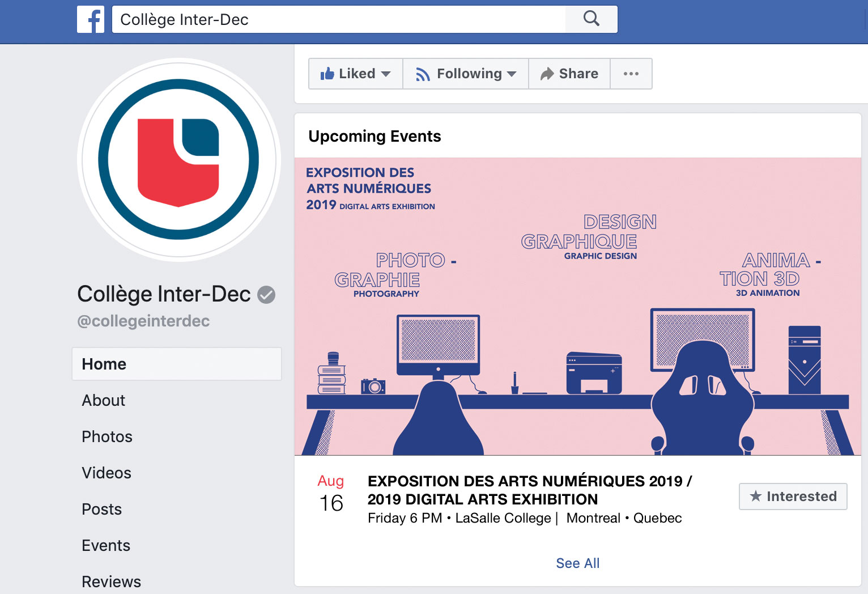Open the Videos section
The height and width of the screenshot is (594, 868).
[x=107, y=473]
